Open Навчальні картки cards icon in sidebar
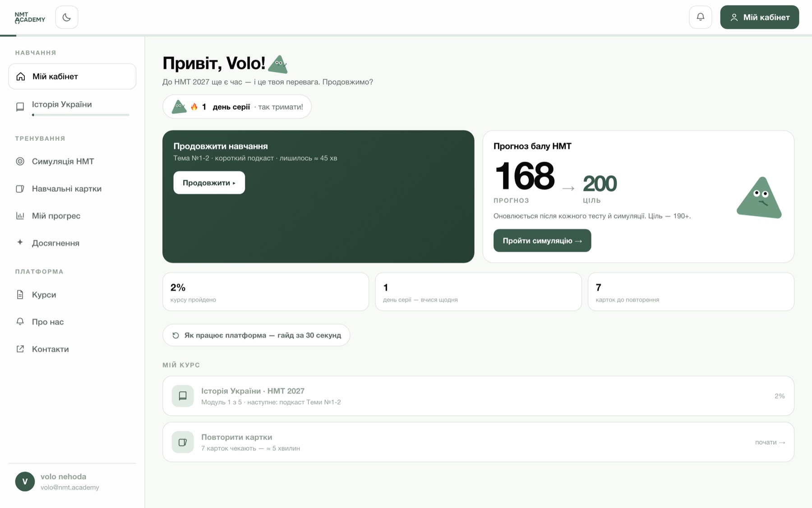 point(20,189)
